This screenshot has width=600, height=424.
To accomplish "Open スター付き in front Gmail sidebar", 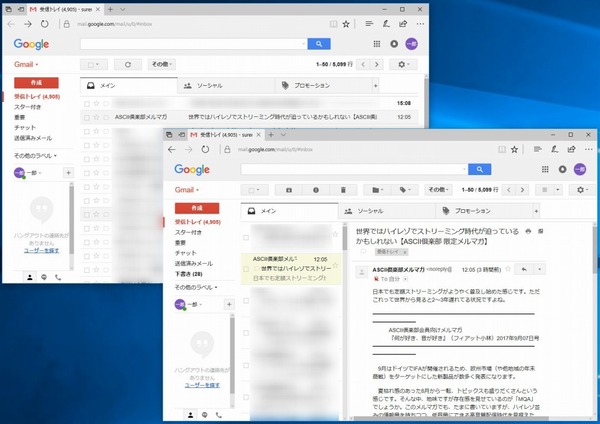I will tap(188, 232).
